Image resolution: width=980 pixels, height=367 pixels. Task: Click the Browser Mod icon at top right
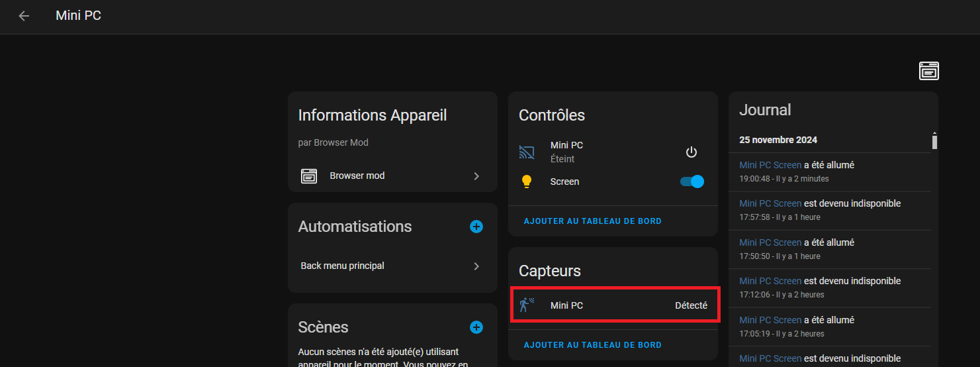coord(929,71)
